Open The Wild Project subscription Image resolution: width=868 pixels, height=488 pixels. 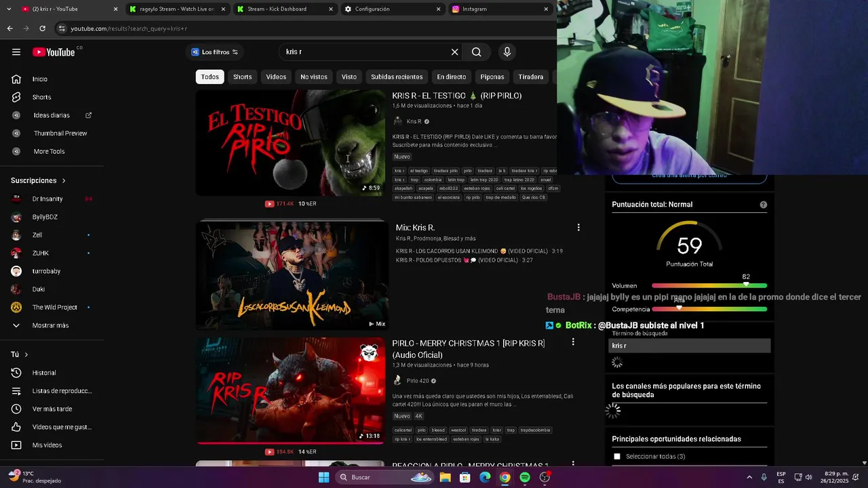[x=55, y=307]
